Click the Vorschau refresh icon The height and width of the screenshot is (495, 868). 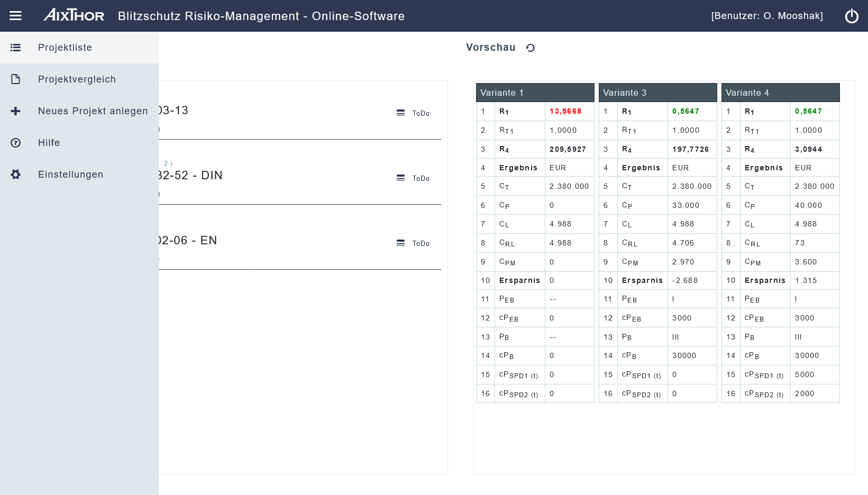tap(531, 48)
